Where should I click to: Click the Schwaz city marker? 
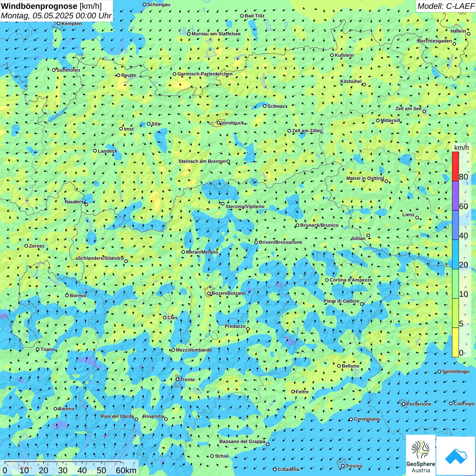[265, 106]
